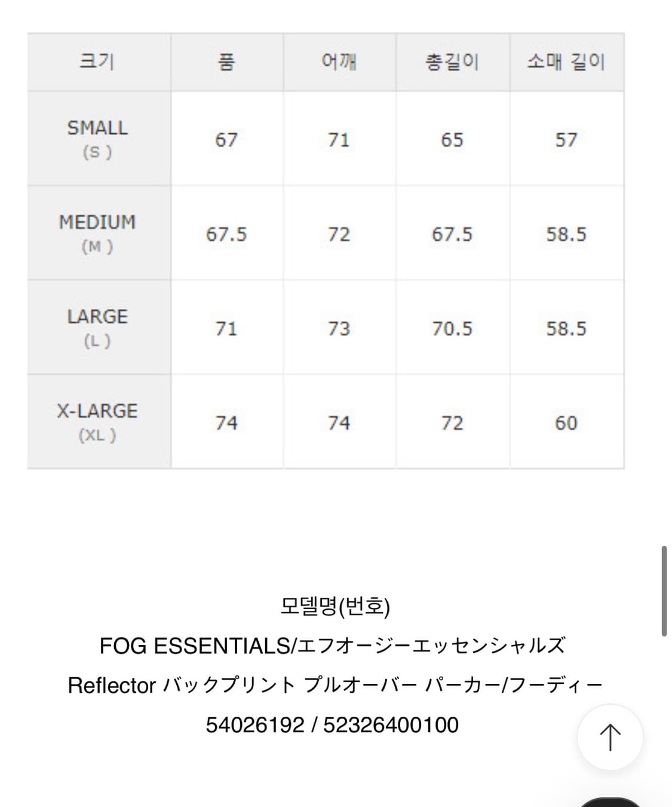Viewport: 672px width, 807px height.
Task: Click the 소매 길이 column header
Action: coord(566,62)
